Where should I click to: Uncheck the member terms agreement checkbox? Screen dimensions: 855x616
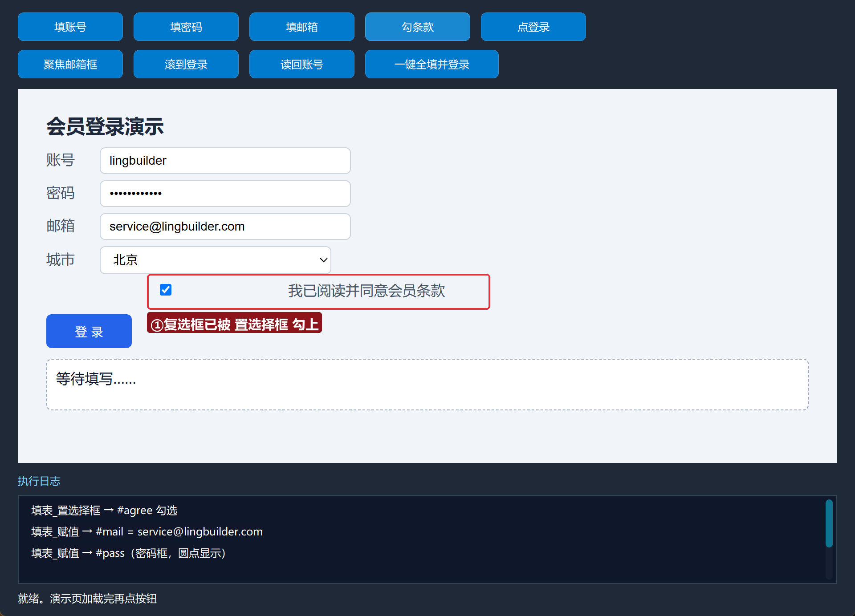pos(166,290)
